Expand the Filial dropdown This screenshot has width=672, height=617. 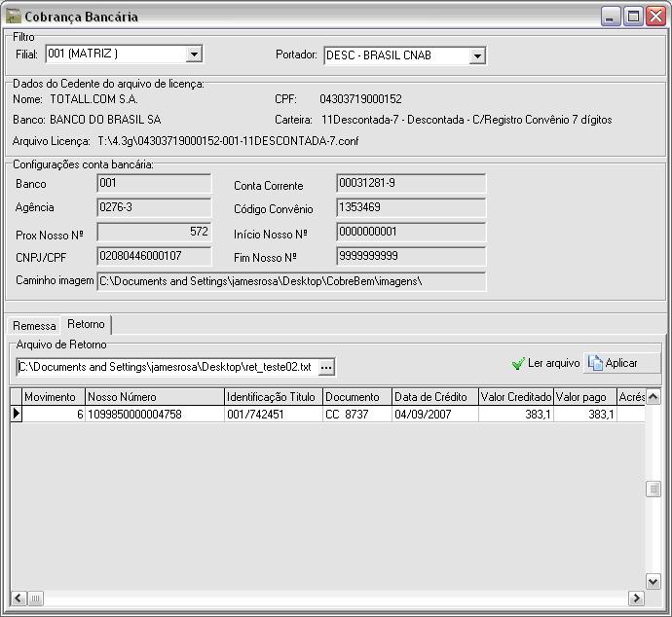click(194, 54)
